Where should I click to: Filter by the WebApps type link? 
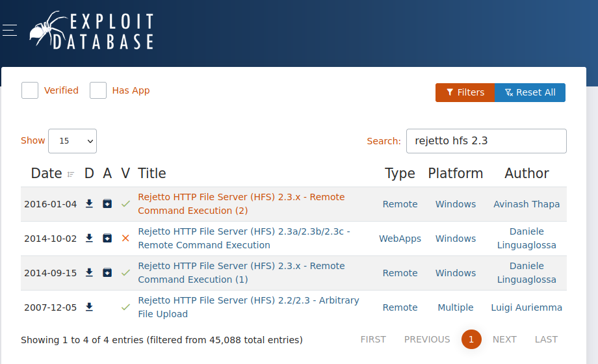click(x=400, y=239)
